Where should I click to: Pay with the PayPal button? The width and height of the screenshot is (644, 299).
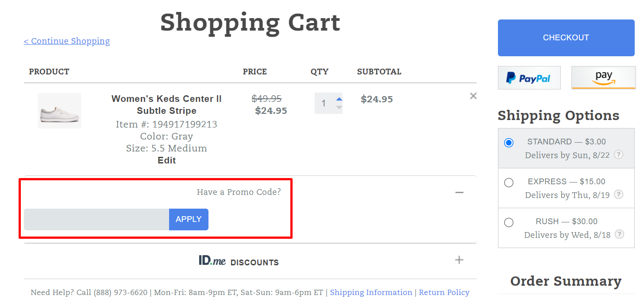coord(529,78)
